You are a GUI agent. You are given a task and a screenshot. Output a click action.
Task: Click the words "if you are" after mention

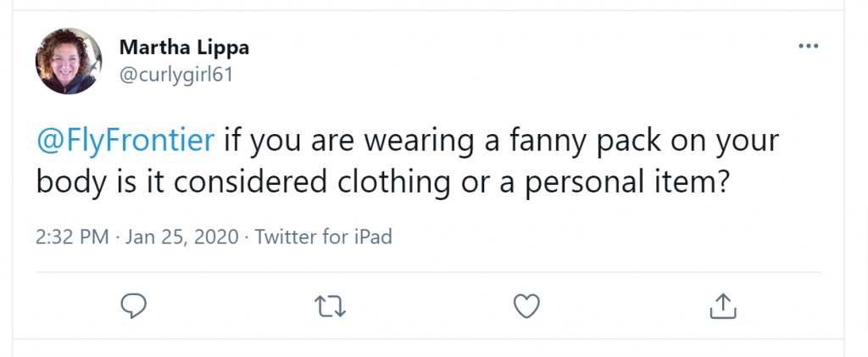point(288,142)
